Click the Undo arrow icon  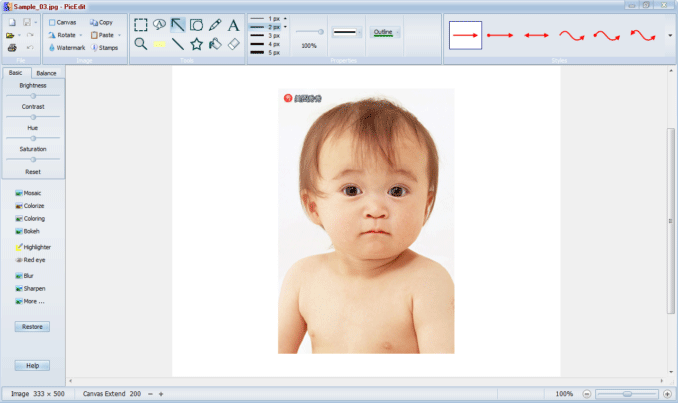coord(30,48)
